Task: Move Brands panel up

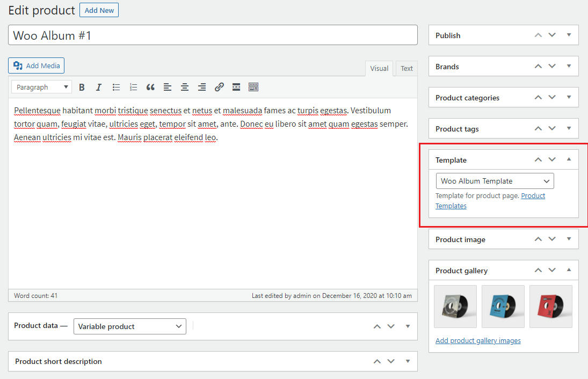Action: [x=538, y=67]
